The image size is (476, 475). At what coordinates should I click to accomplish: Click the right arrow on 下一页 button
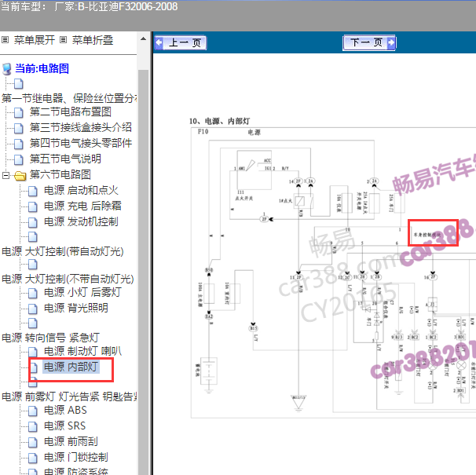tap(391, 42)
